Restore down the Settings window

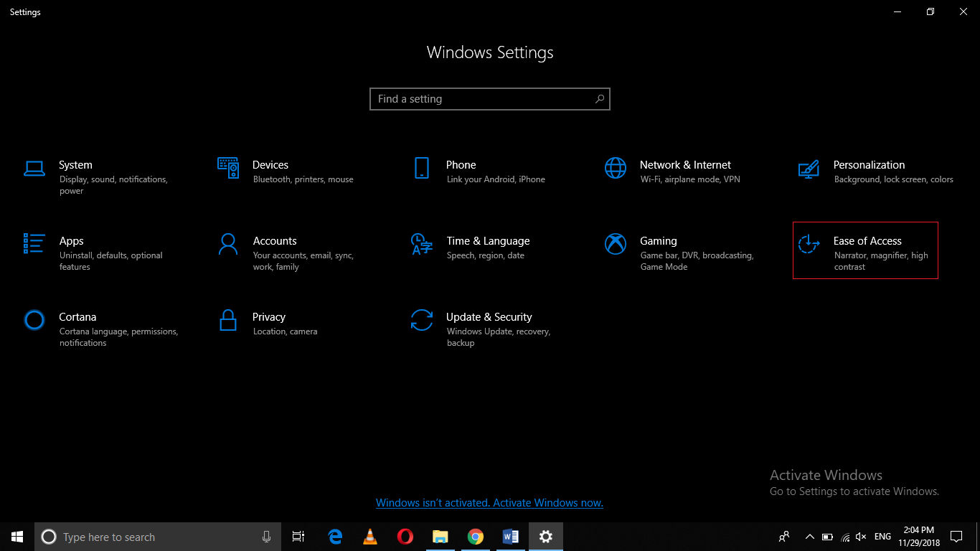[930, 11]
